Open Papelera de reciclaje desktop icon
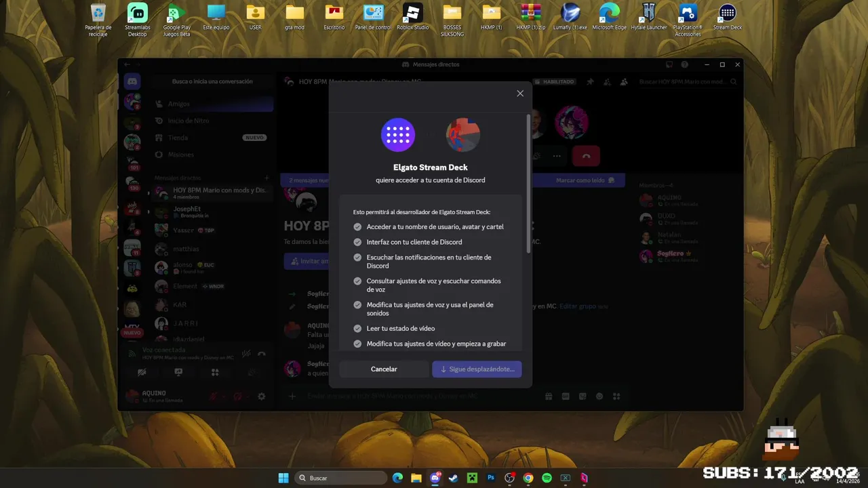 tap(98, 20)
